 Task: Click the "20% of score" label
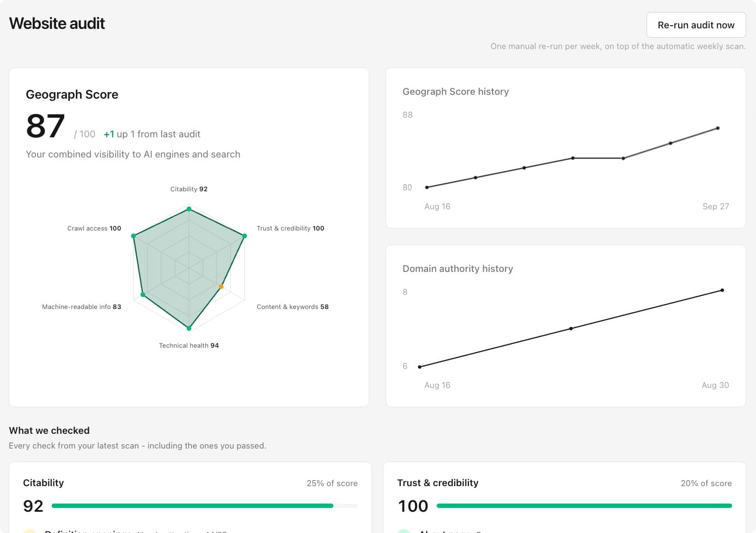(x=706, y=483)
